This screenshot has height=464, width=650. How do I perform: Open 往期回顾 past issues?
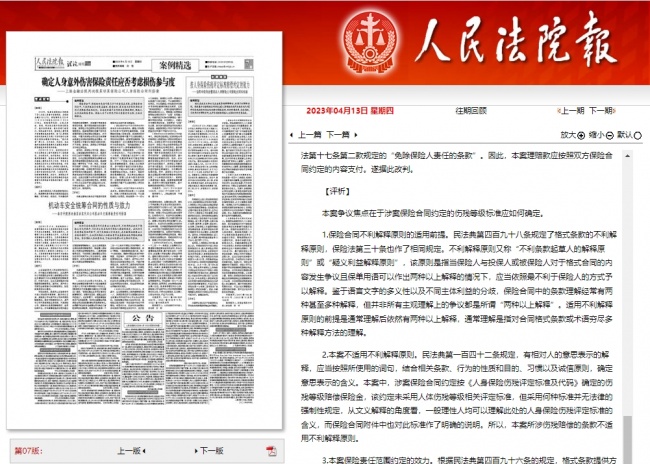(x=471, y=111)
